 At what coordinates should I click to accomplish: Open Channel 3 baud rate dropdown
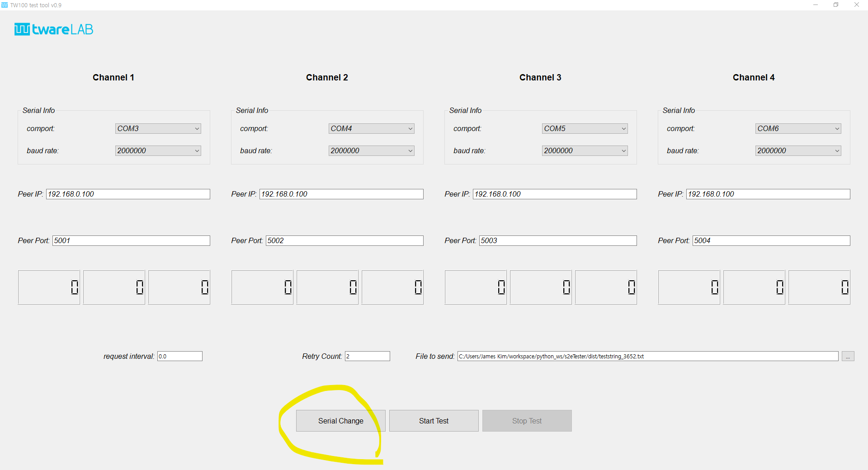click(585, 150)
